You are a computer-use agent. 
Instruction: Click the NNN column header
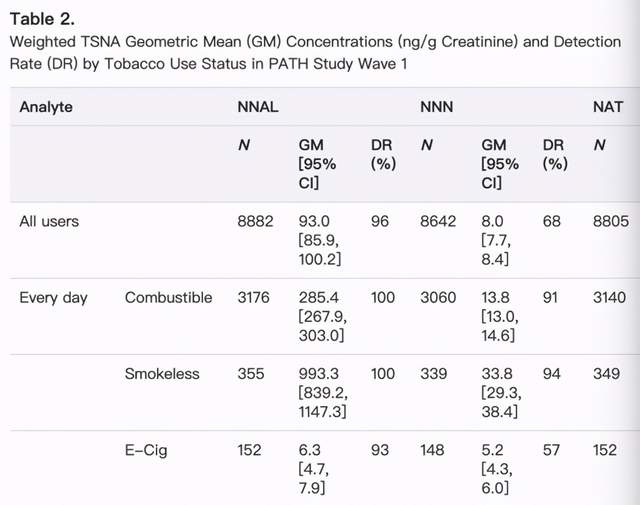click(437, 107)
